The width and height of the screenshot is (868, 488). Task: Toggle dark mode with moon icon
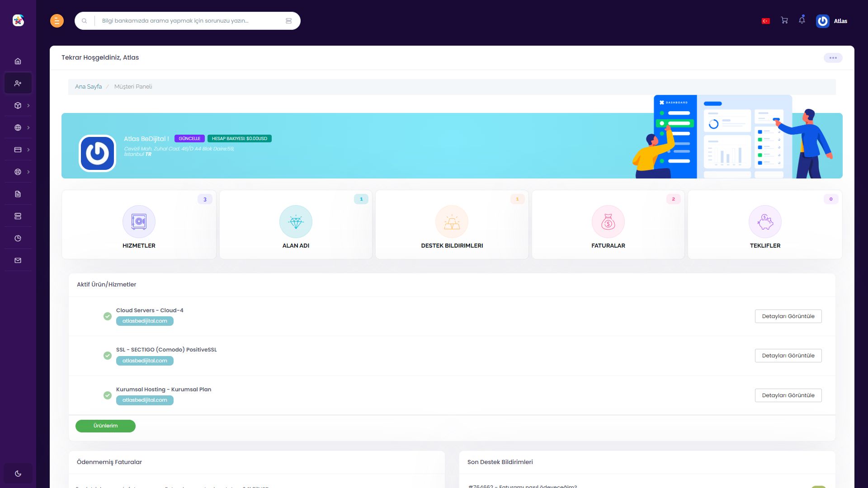click(x=18, y=474)
